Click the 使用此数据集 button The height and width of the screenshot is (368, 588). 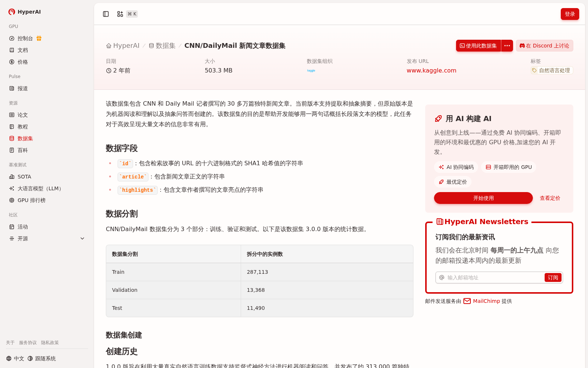coord(478,46)
